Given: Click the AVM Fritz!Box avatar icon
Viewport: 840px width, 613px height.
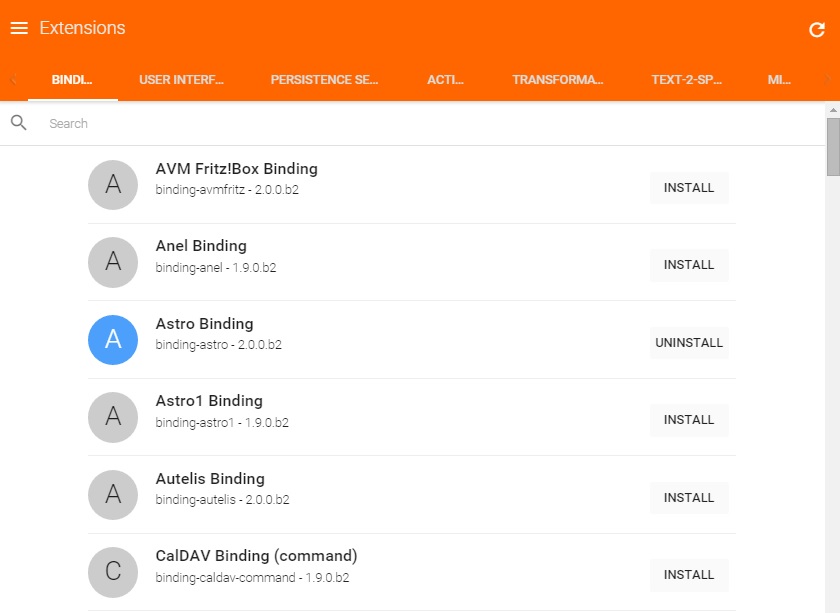Looking at the screenshot, I should 113,184.
